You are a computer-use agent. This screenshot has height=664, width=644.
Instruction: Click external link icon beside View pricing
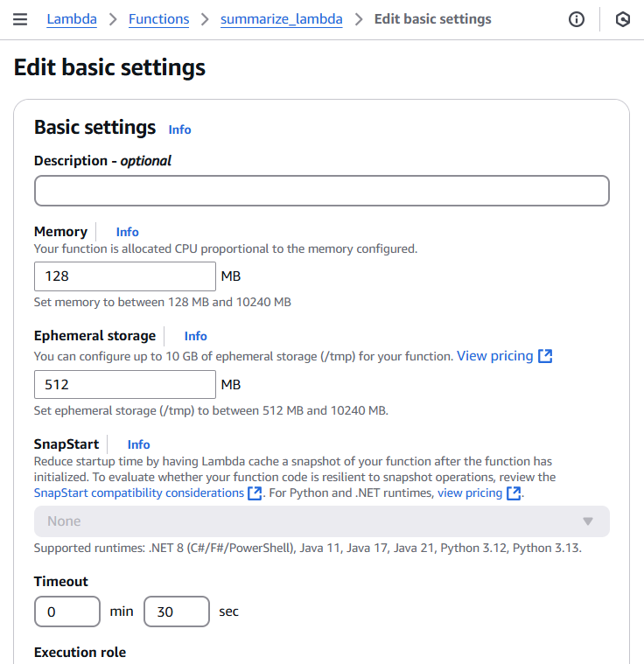coord(545,356)
